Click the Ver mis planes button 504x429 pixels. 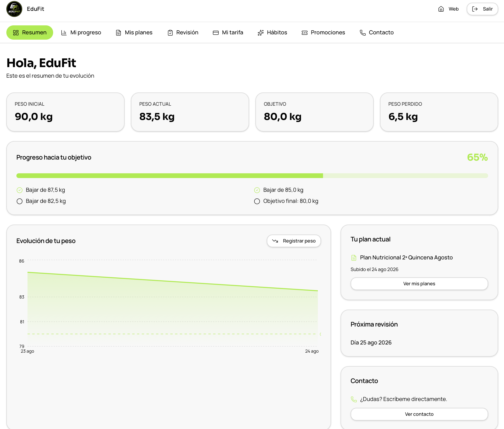coord(419,284)
